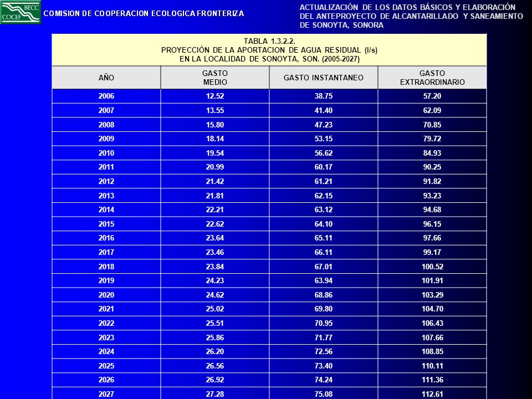
Task: Select year cell 2014
Action: (x=106, y=209)
